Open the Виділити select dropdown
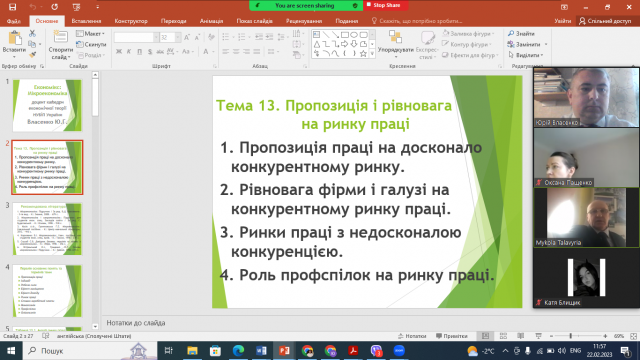Screen dimensions: 640x360 pos(526,55)
